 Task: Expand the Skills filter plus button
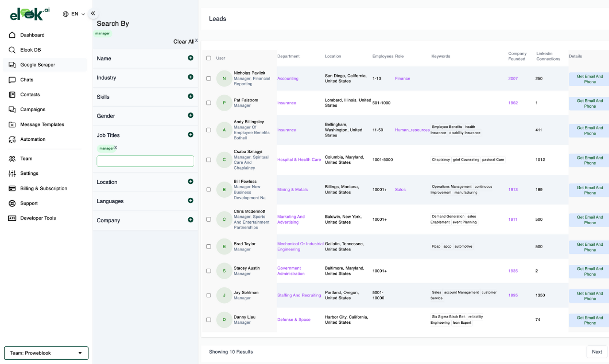[190, 96]
